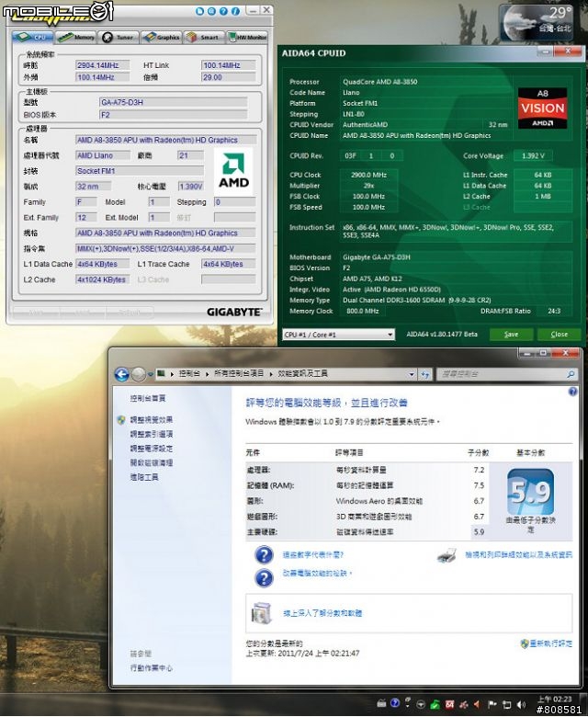Click the weather gadget showing 29°
Viewport: 588px width, 717px height.
coord(537,23)
